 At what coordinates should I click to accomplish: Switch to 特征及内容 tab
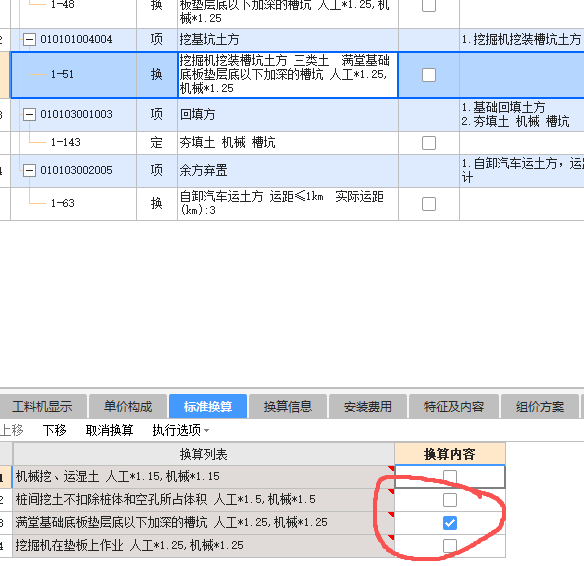click(x=454, y=406)
